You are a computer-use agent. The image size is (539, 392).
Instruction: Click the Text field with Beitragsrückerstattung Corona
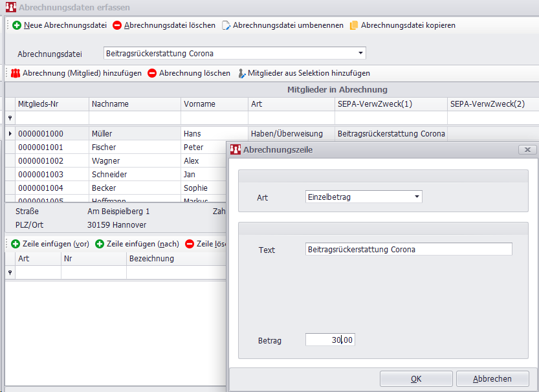tap(408, 249)
